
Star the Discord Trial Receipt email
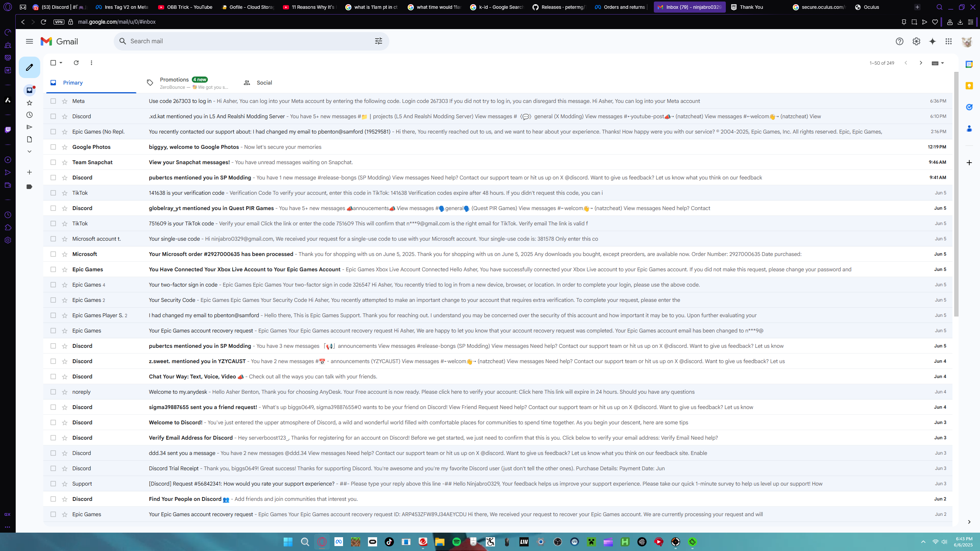tap(65, 468)
